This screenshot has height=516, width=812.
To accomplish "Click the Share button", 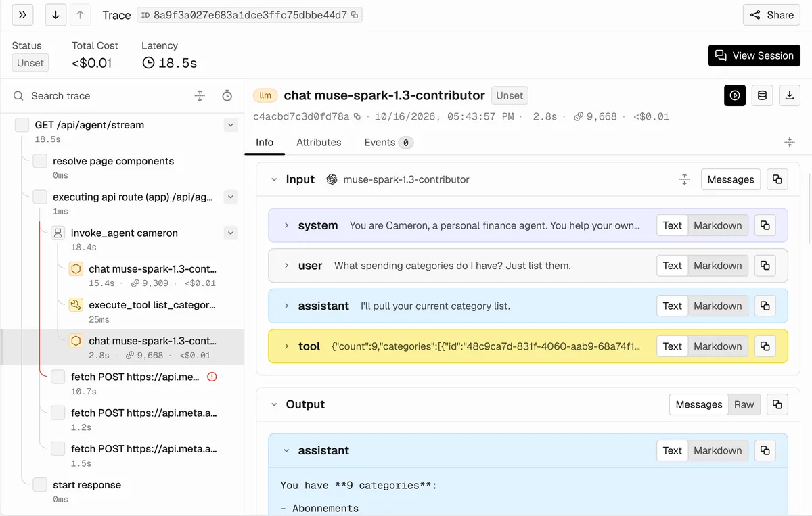I will tap(771, 15).
